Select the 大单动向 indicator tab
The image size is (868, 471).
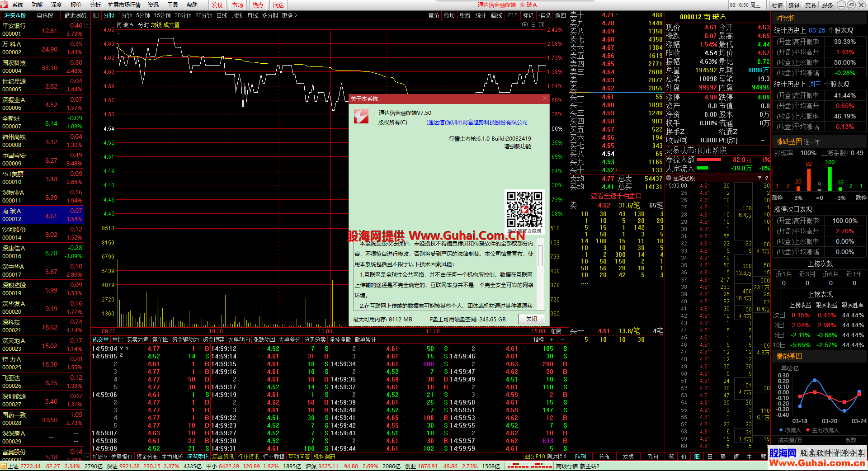click(239, 339)
